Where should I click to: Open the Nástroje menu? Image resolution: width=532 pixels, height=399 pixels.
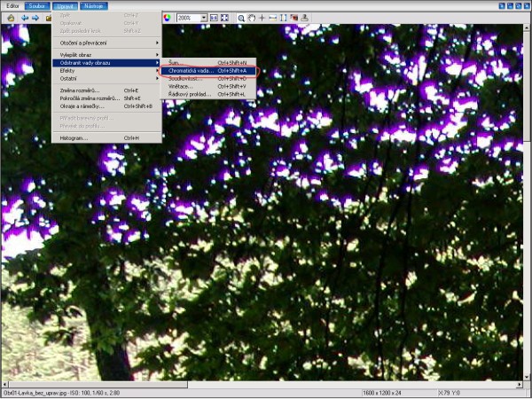tap(93, 5)
